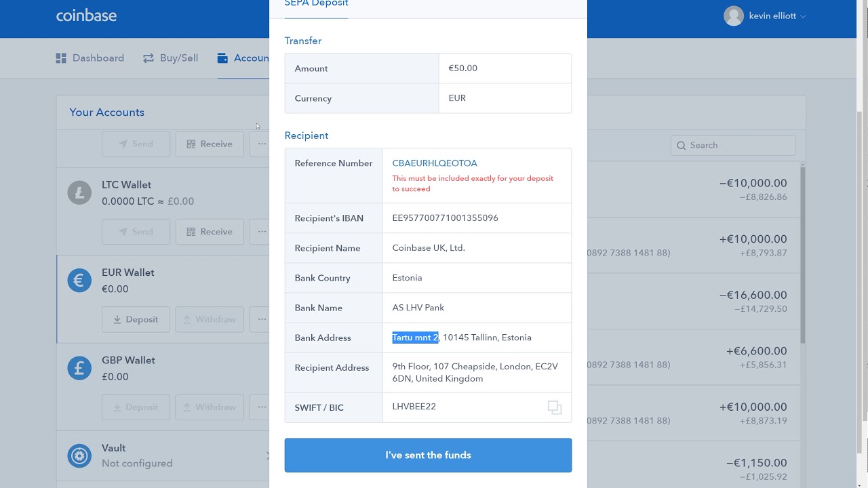Screen dimensions: 868x488
Task: Click the €50.00 amount value
Action: (x=463, y=68)
